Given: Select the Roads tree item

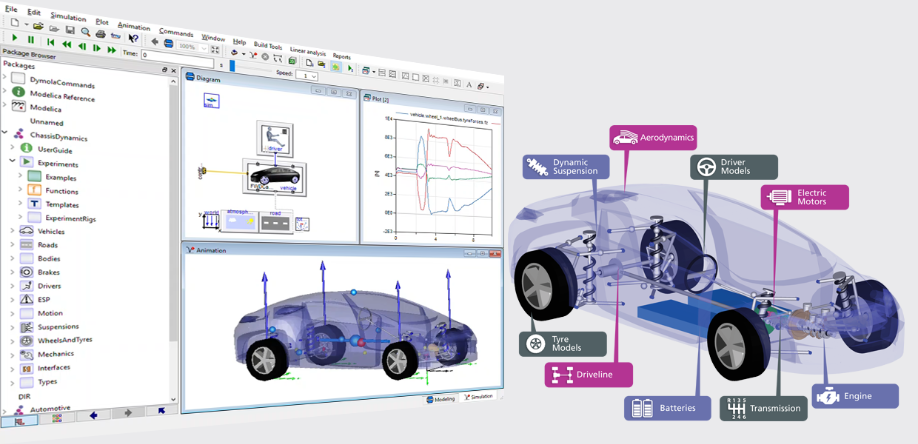Looking at the screenshot, I should 49,245.
